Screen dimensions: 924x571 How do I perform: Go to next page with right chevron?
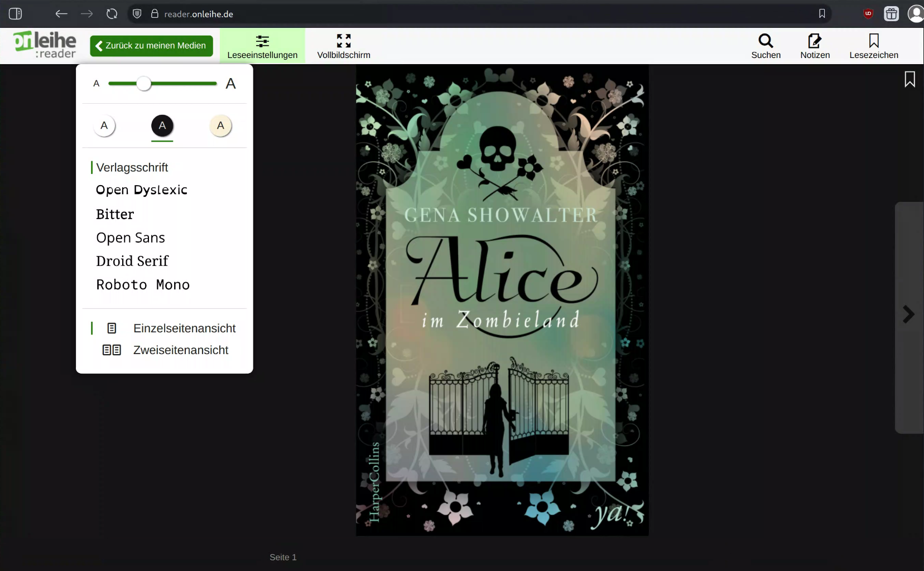(x=908, y=314)
